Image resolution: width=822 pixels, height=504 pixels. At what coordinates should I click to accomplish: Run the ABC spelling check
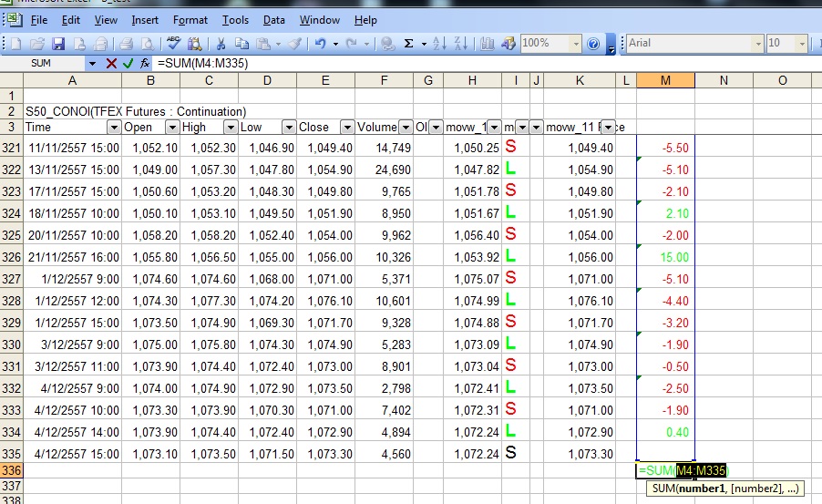173,43
